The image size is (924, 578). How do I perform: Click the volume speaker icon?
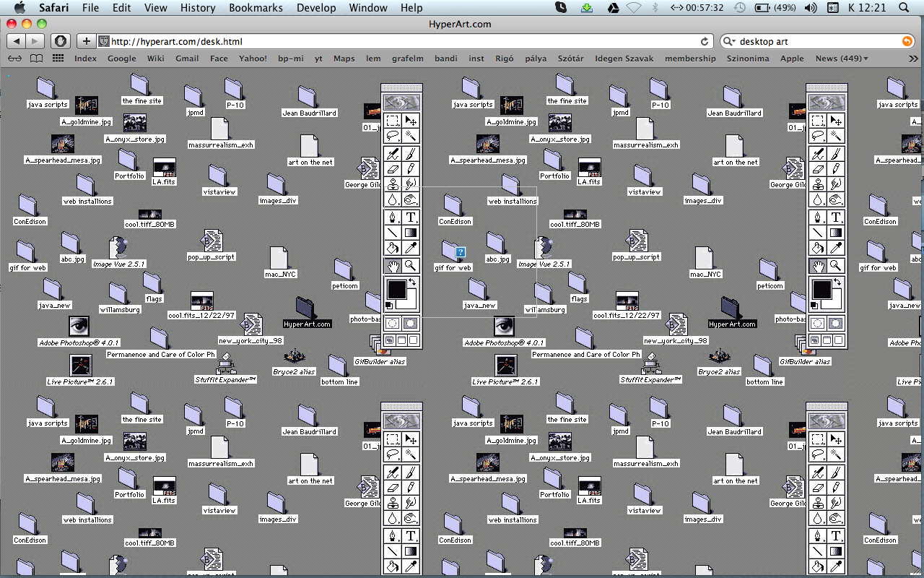tap(810, 8)
